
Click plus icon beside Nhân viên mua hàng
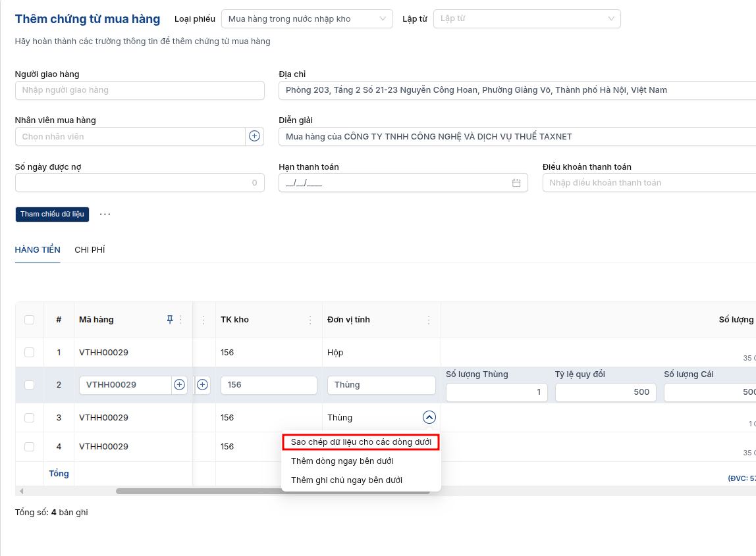[254, 136]
